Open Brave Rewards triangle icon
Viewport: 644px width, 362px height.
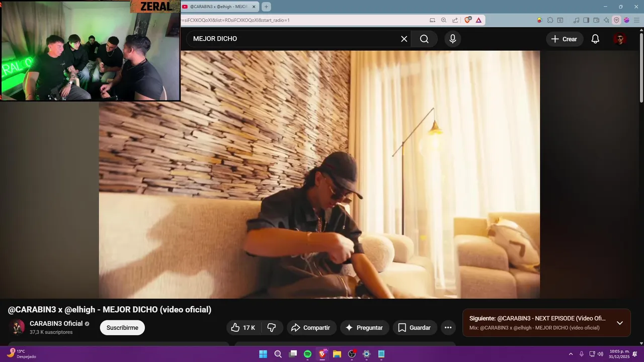pos(478,20)
